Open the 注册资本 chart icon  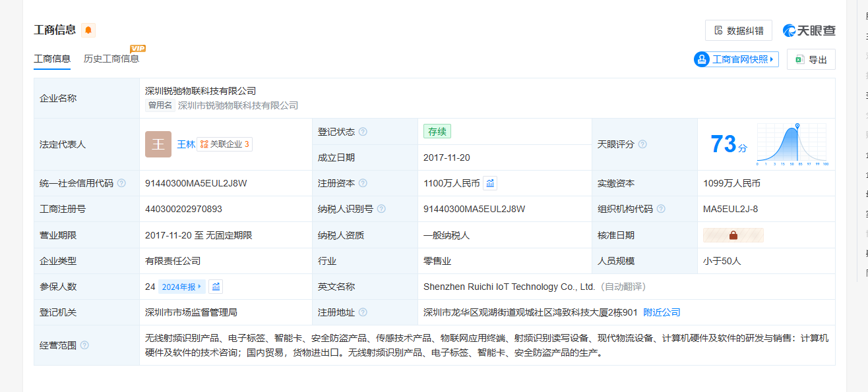[490, 183]
